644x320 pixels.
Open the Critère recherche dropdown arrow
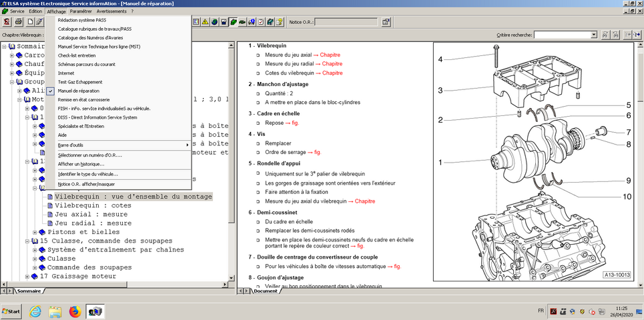point(593,35)
